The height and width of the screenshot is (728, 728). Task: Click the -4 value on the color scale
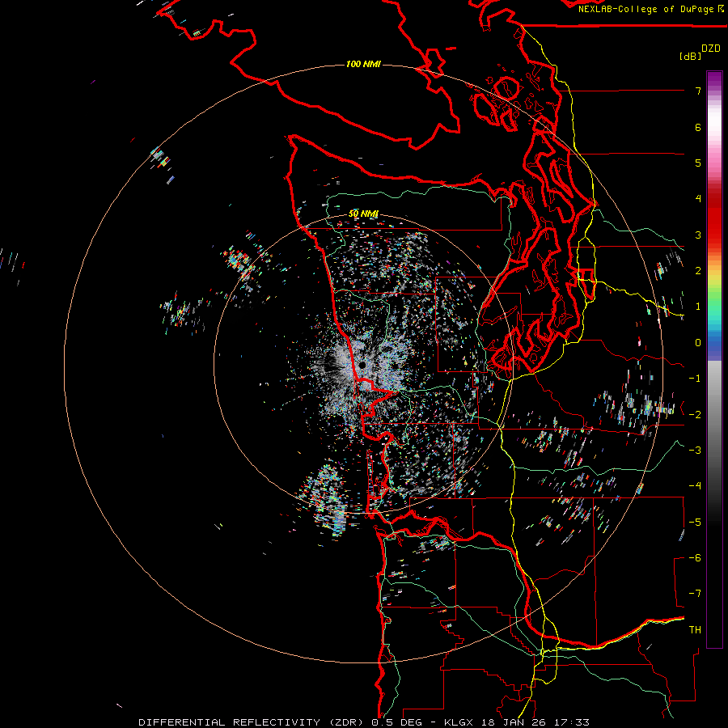pos(695,486)
